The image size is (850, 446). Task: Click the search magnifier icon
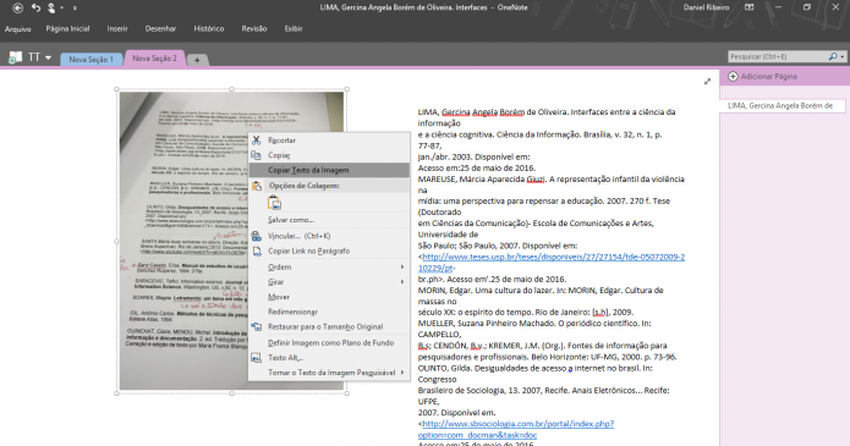832,58
